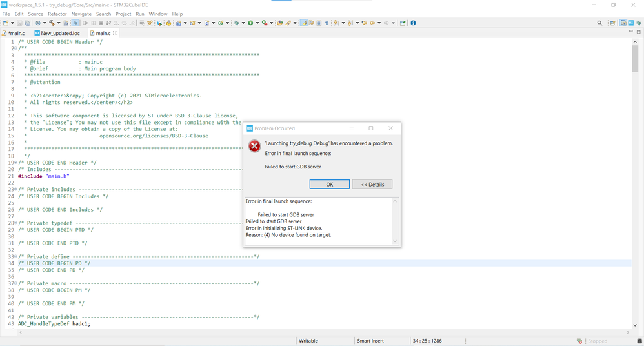Switch to the Debug perspective icon
This screenshot has height=346, width=644.
(x=639, y=23)
